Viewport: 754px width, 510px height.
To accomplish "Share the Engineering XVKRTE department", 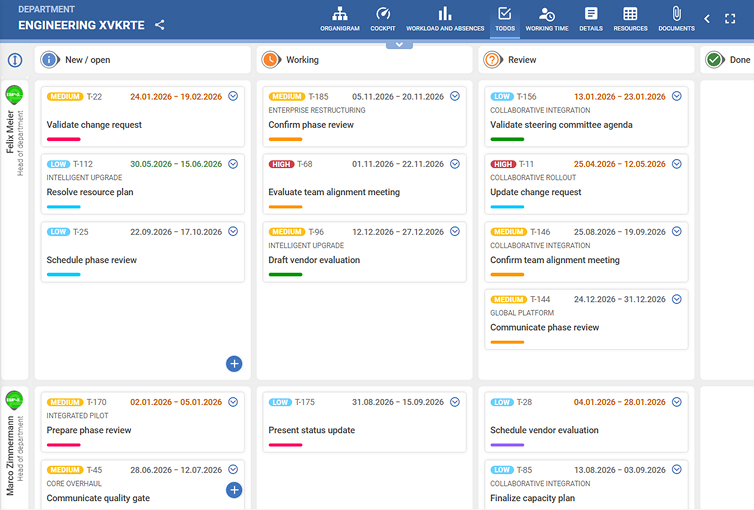I will coord(160,25).
